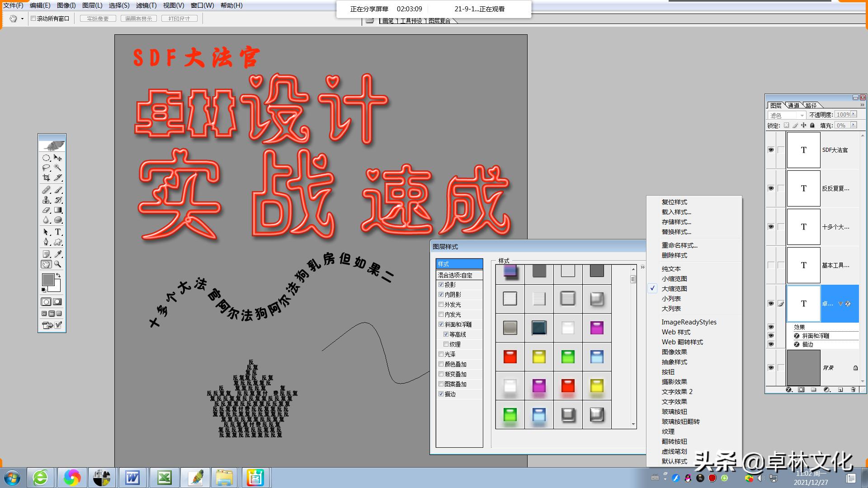
Task: Click delete layer trash icon in Layers panel
Action: pyautogui.click(x=853, y=389)
